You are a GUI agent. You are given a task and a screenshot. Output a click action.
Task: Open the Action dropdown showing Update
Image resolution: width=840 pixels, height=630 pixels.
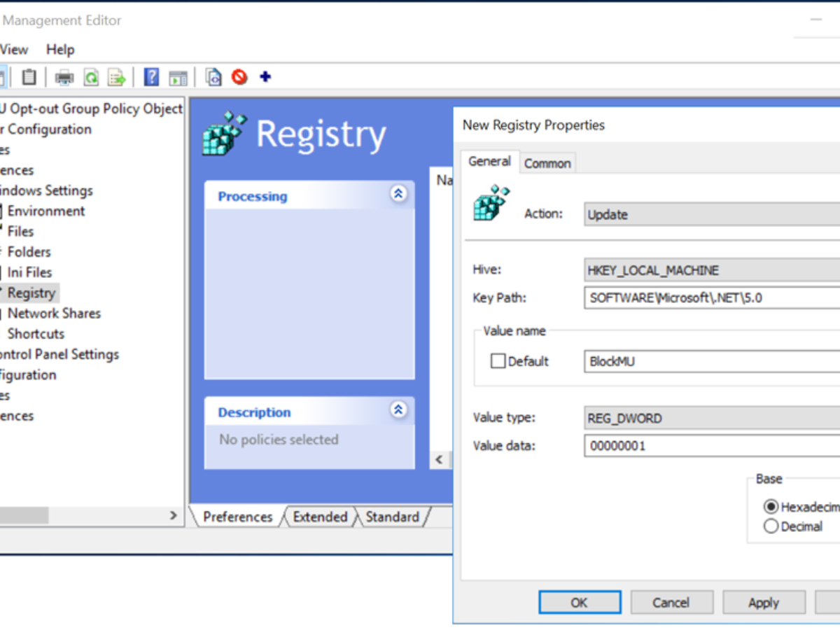[x=711, y=215]
